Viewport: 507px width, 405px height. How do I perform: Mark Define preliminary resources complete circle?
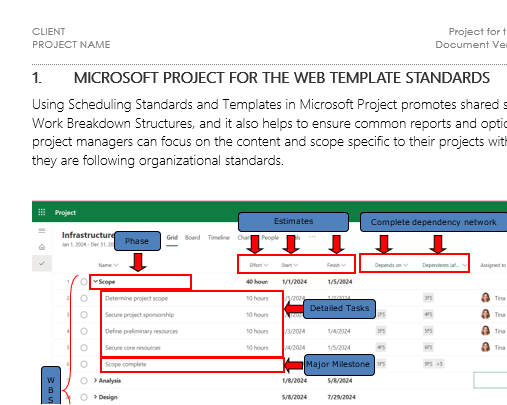[x=84, y=331]
